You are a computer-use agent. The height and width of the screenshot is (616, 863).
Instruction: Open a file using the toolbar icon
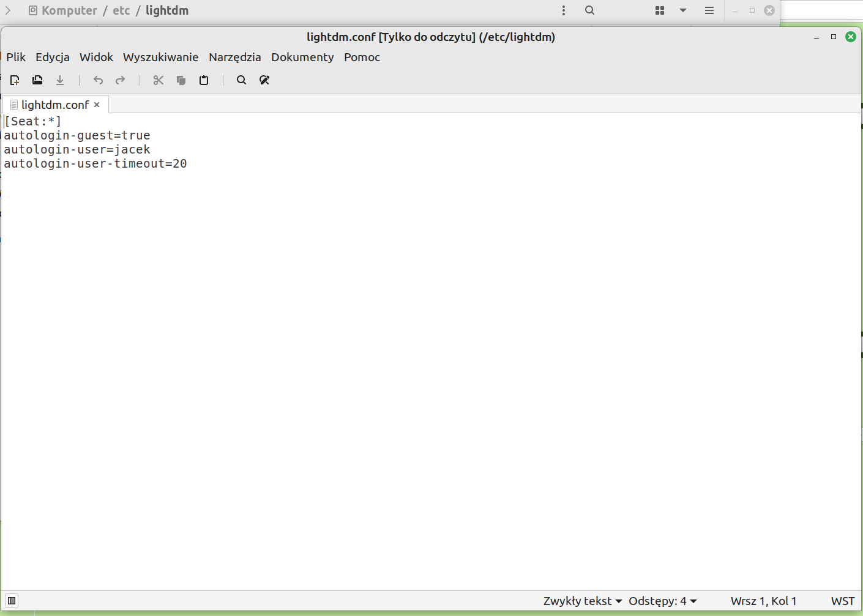(37, 80)
